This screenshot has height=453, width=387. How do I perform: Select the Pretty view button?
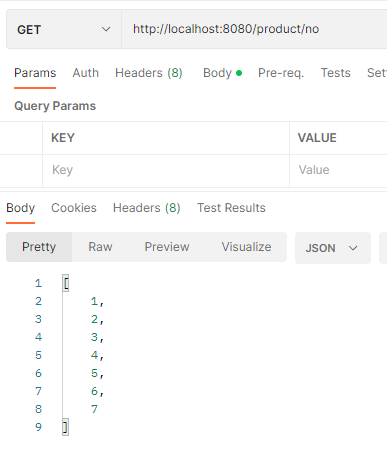tap(39, 247)
